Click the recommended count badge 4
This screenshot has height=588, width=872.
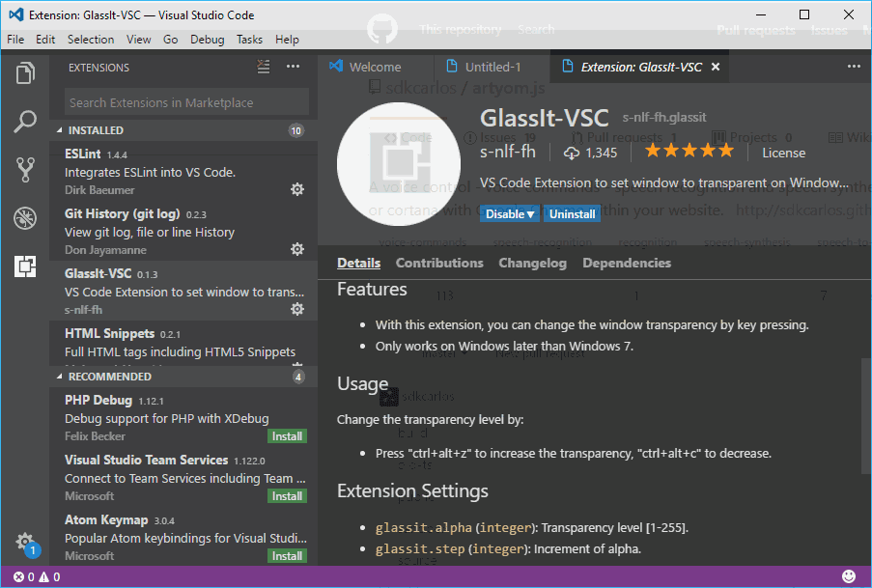[x=298, y=378]
